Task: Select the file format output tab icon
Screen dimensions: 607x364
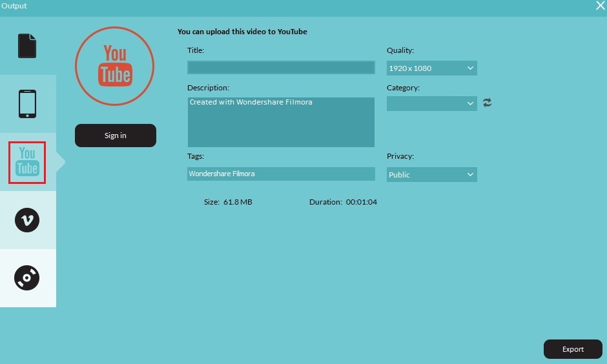Action: point(27,46)
